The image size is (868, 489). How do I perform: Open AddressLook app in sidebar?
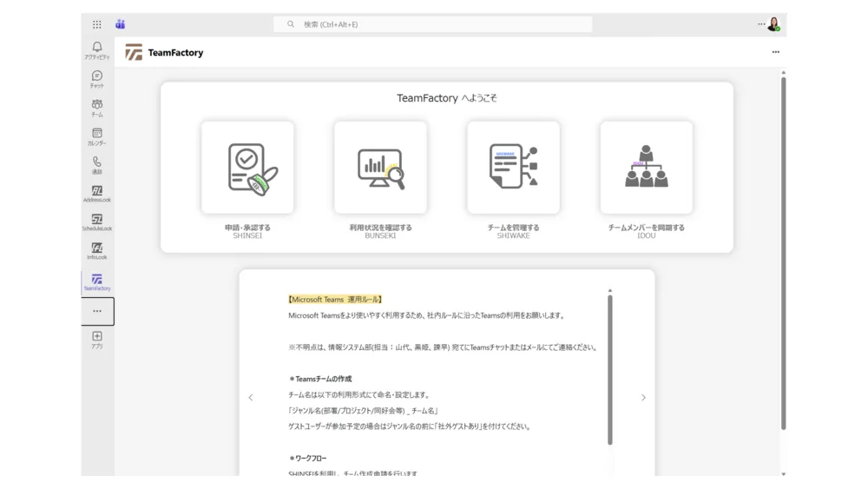click(97, 194)
